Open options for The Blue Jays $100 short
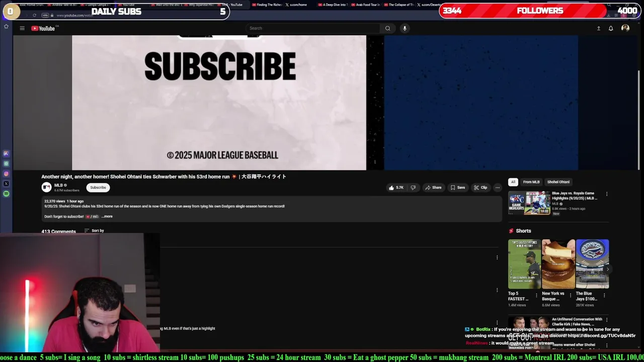 click(604, 296)
